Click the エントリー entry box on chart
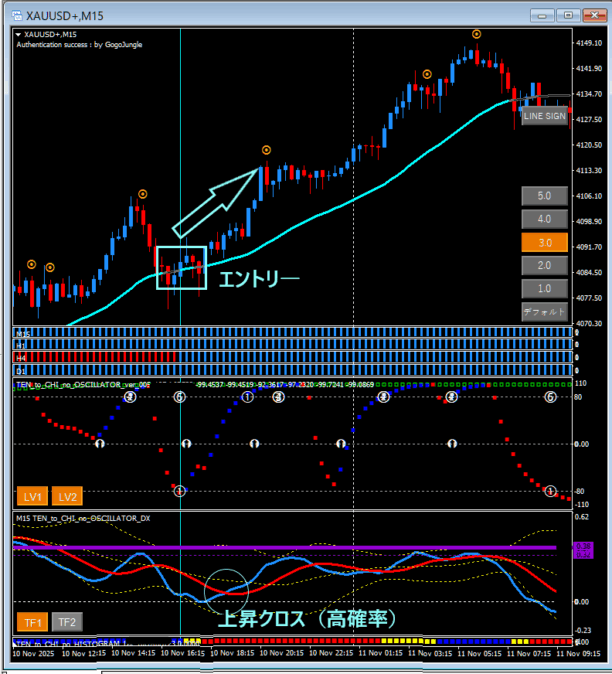The width and height of the screenshot is (612, 674). 181,267
